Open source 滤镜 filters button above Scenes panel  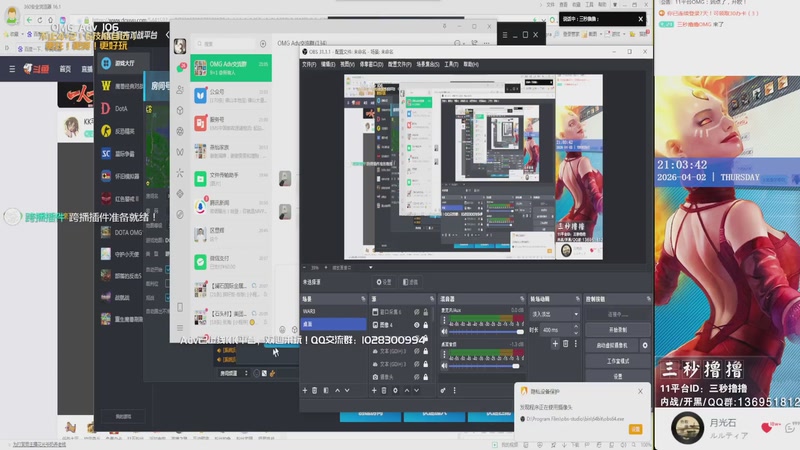(410, 282)
